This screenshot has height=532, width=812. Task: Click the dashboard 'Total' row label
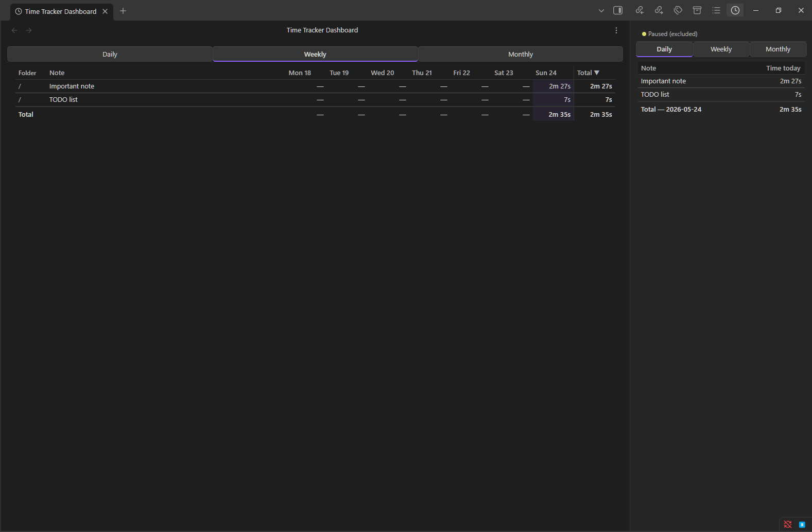[x=26, y=115]
